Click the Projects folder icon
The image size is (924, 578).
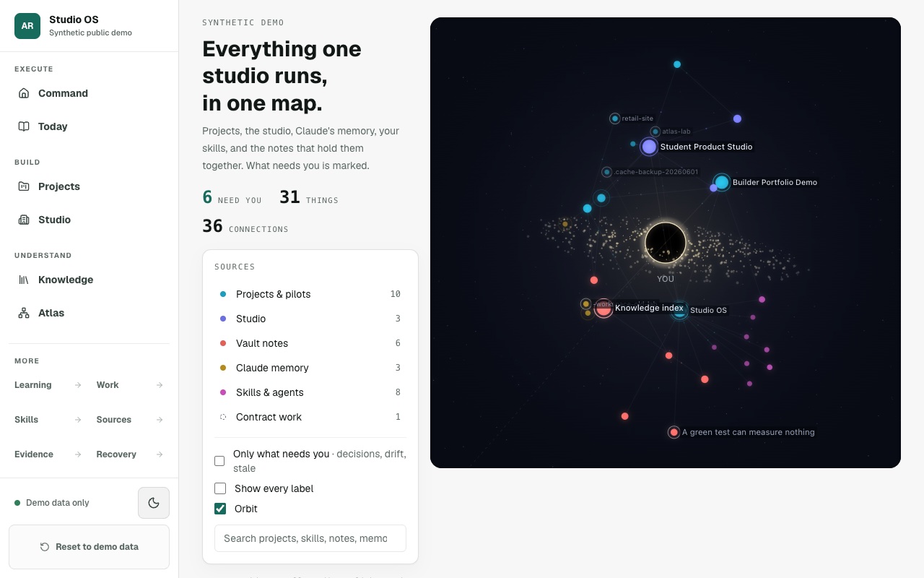click(x=24, y=186)
